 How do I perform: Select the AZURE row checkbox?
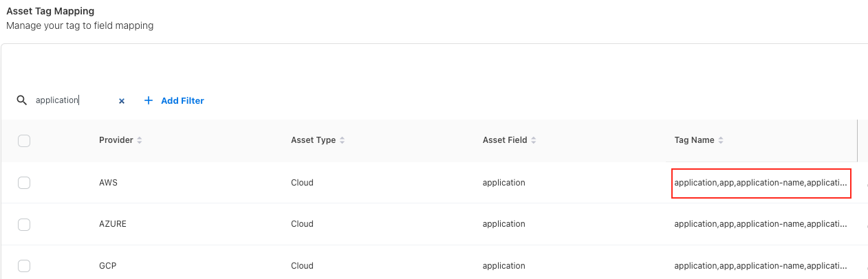tap(24, 224)
